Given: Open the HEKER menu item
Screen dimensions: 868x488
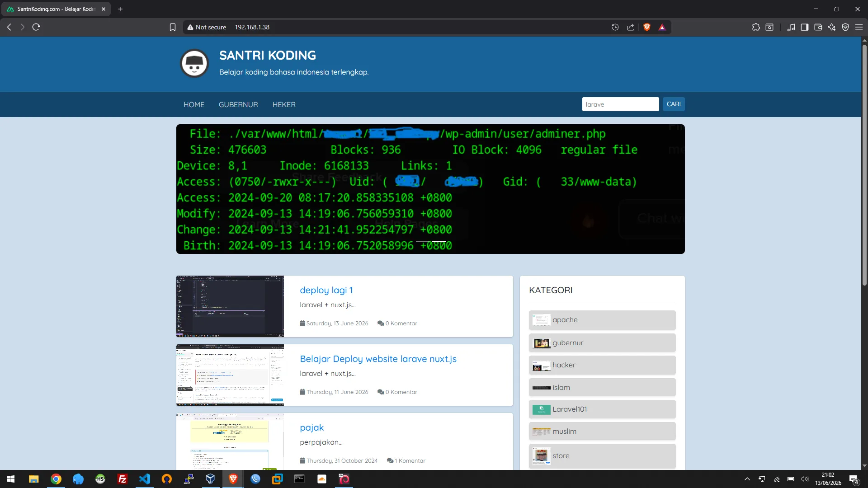Looking at the screenshot, I should (284, 104).
